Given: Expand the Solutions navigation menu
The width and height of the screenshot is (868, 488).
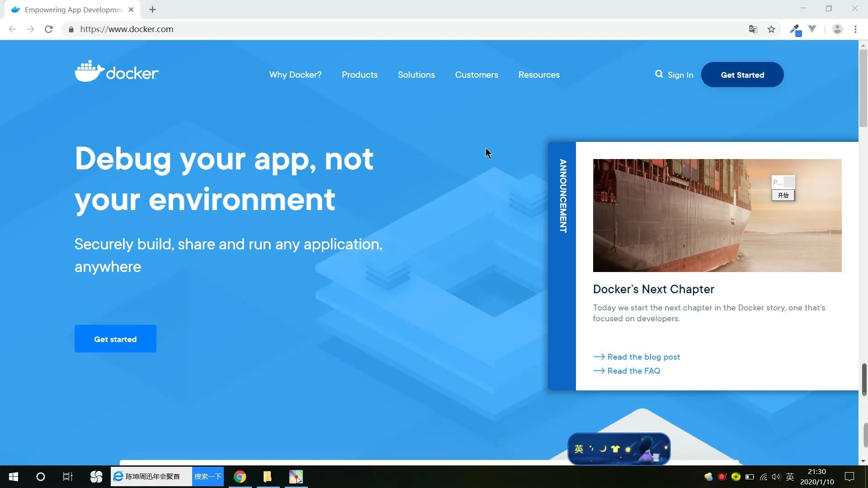Looking at the screenshot, I should [x=416, y=75].
